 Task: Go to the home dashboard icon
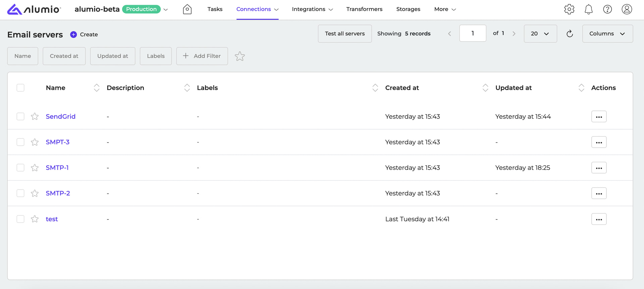(187, 9)
